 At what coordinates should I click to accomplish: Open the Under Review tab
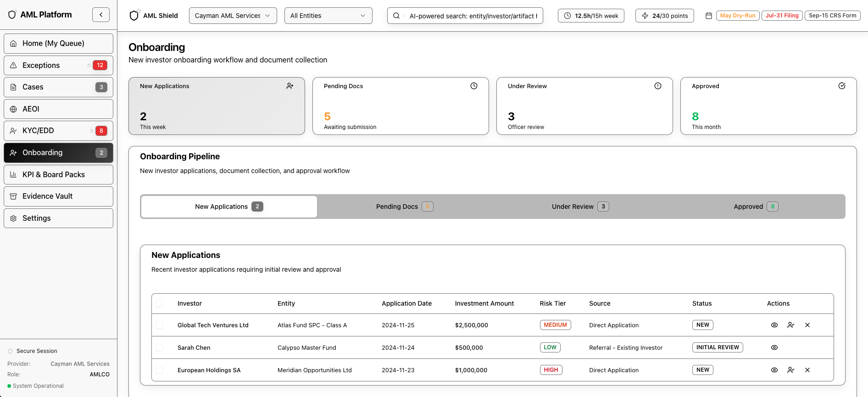[580, 207]
